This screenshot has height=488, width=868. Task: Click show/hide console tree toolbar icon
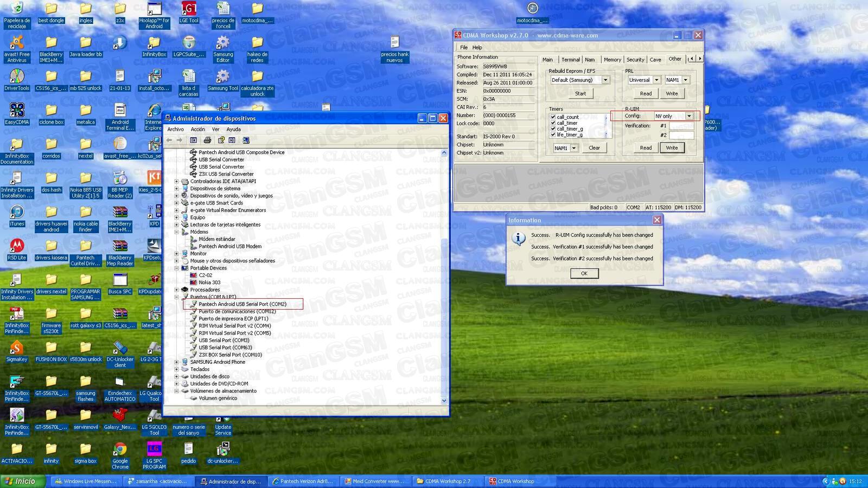(x=194, y=140)
